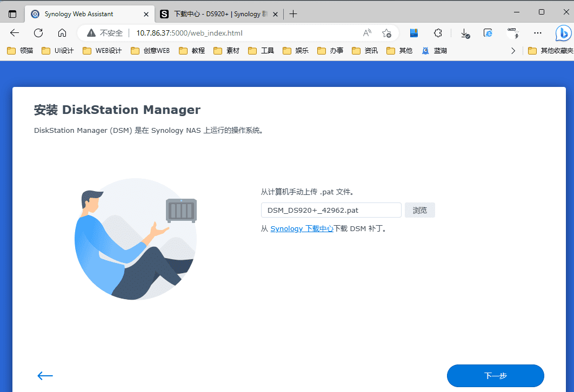This screenshot has width=574, height=392.
Task: Click the blue back arrow on installer page
Action: click(45, 376)
